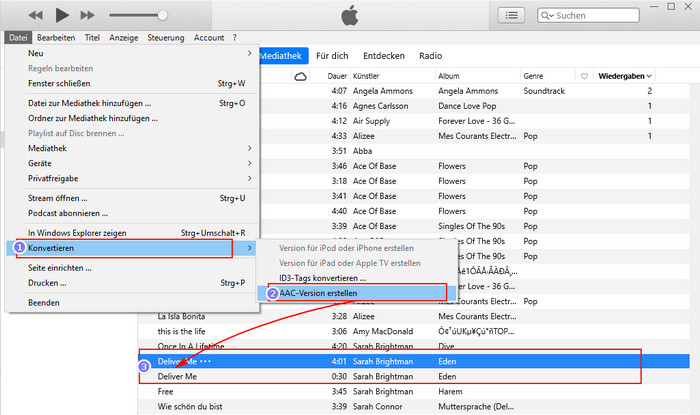Click the heart column header icon
Viewport: 700px width, 415px height.
tap(584, 76)
